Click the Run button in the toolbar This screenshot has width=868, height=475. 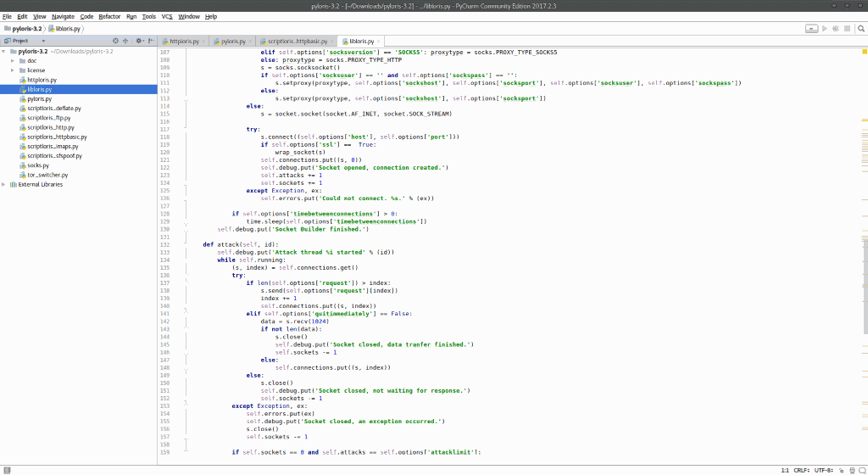click(824, 28)
